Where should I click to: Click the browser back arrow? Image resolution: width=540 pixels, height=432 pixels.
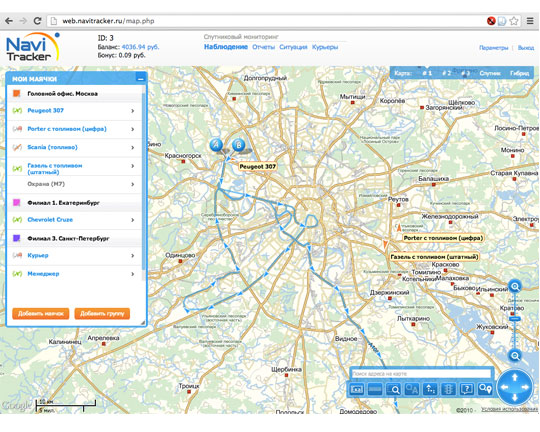pyautogui.click(x=9, y=21)
